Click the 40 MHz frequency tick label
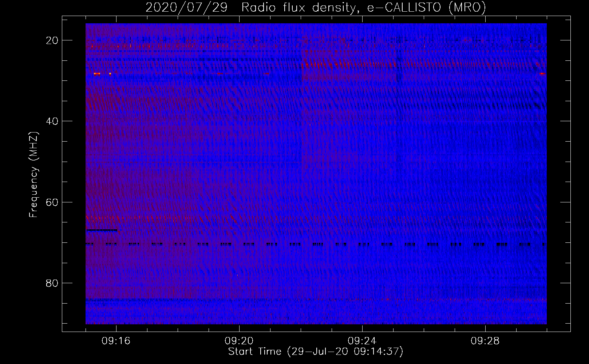The width and height of the screenshot is (589, 364). [52, 121]
